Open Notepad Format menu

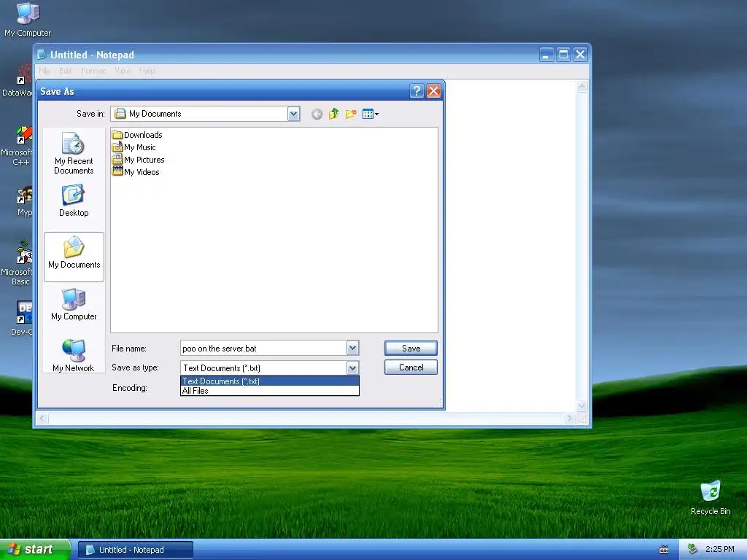pyautogui.click(x=93, y=71)
